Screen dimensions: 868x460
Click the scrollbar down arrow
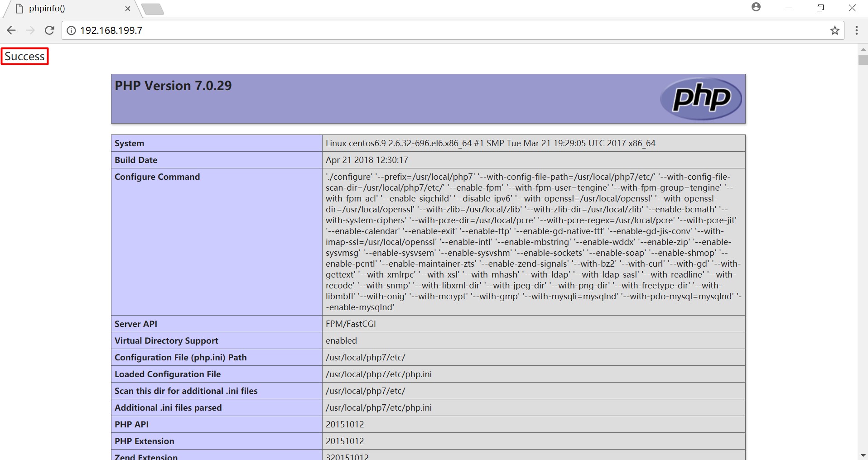(x=863, y=455)
